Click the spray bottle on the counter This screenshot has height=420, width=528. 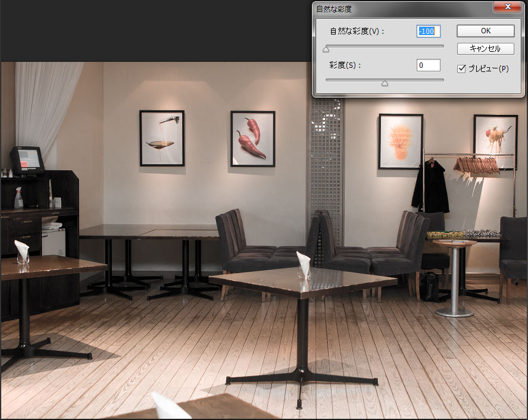pyautogui.click(x=18, y=198)
